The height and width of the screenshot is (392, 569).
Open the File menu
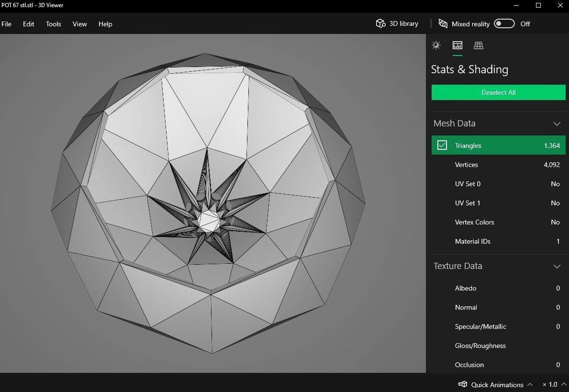(x=7, y=24)
